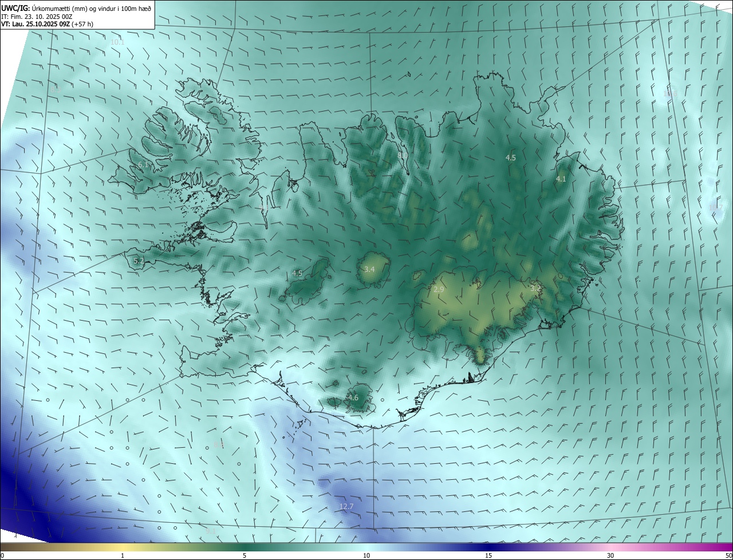Image resolution: width=733 pixels, height=560 pixels.
Task: Click the 10 tick on the colour scale
Action: click(x=366, y=555)
